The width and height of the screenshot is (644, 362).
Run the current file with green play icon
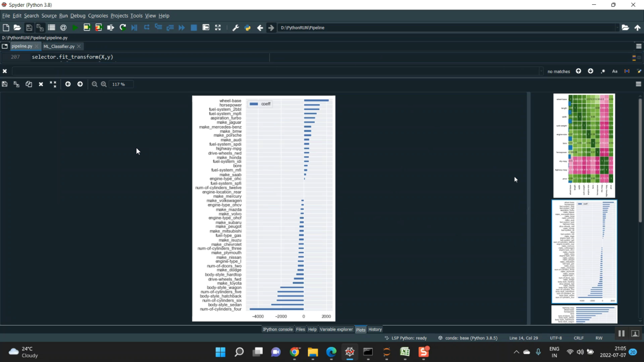pos(75,27)
